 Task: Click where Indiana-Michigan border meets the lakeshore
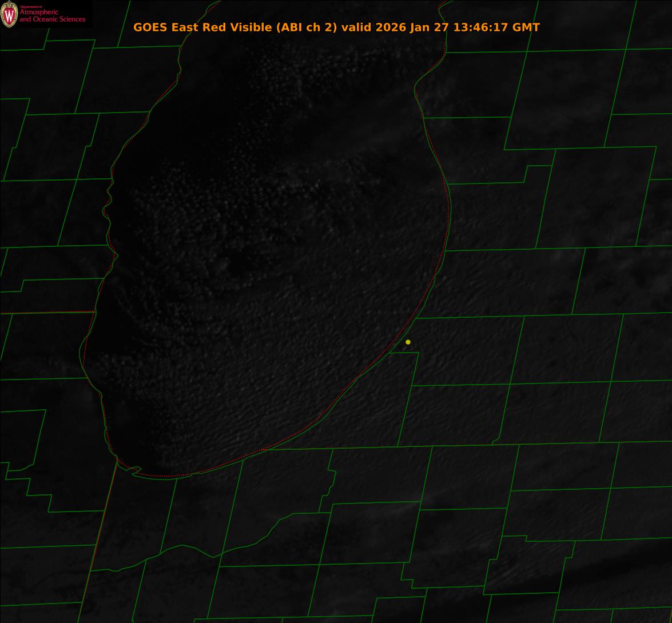coord(265,449)
